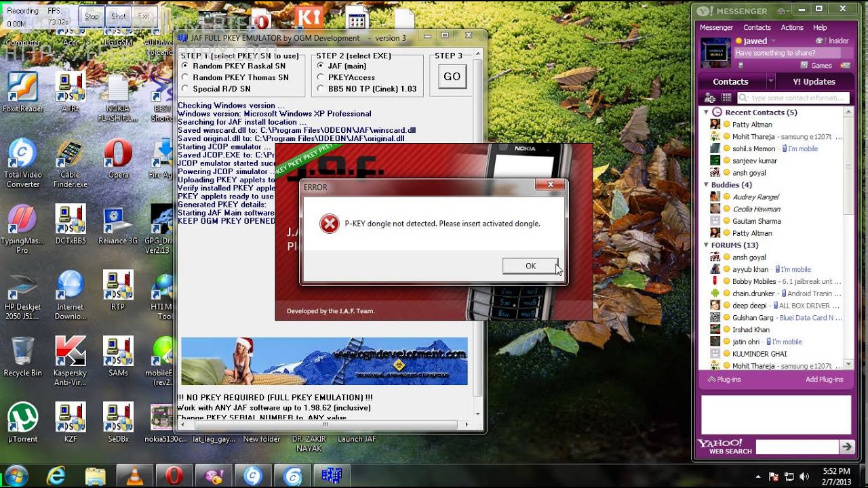Click the ogmdevelopment.com banner image
The image size is (868, 488).
click(x=324, y=361)
